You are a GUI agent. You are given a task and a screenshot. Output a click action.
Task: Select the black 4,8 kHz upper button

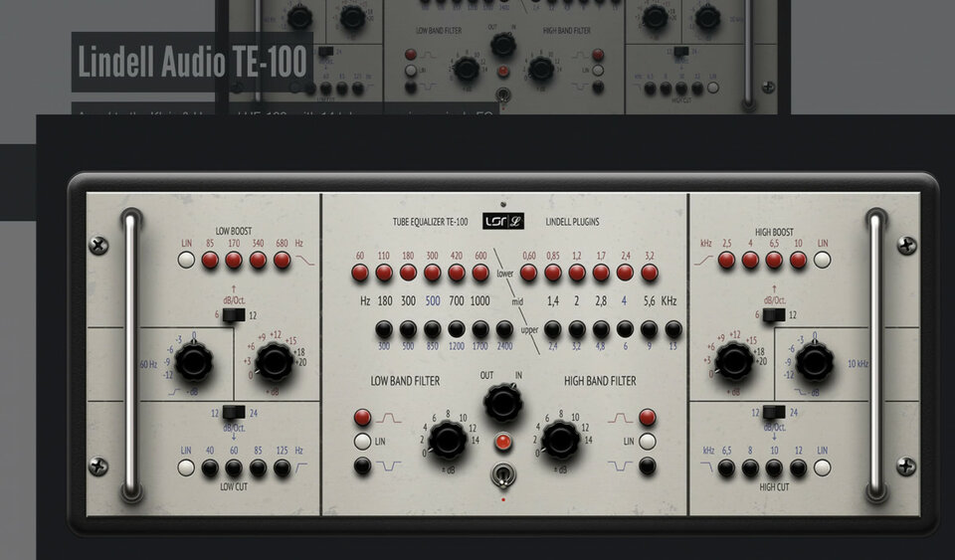click(x=601, y=329)
